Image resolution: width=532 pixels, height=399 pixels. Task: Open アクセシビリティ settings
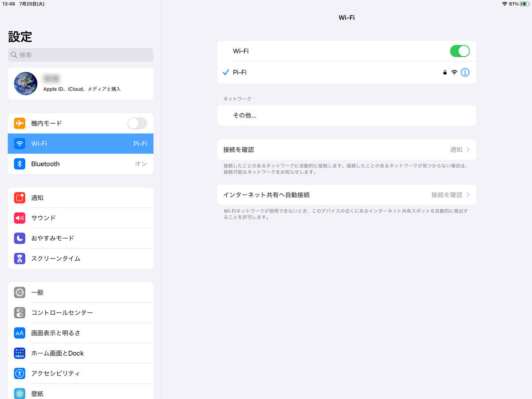point(81,373)
